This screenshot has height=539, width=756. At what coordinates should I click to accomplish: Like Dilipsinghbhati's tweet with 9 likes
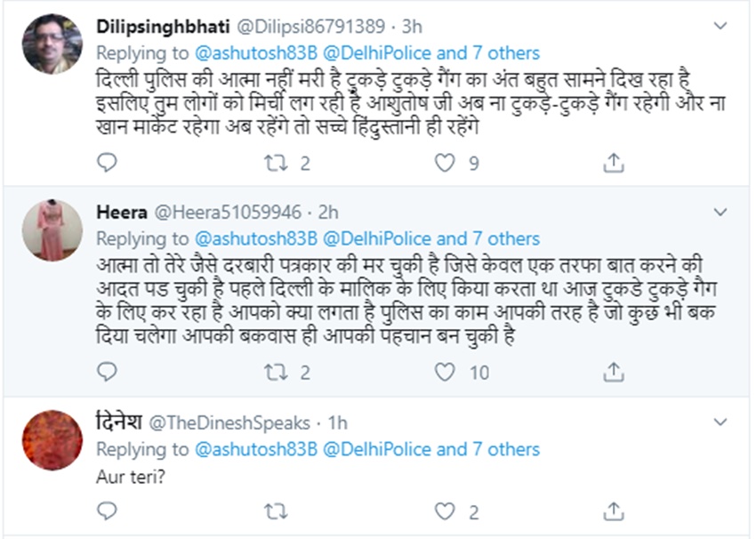tap(444, 163)
